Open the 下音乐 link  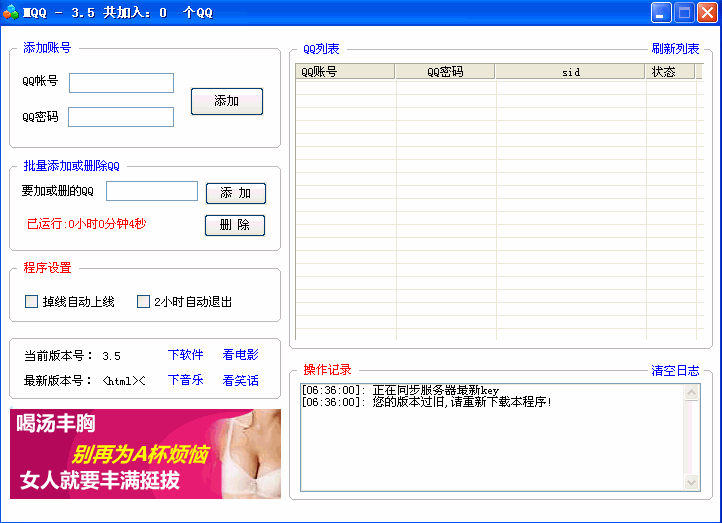pyautogui.click(x=186, y=380)
